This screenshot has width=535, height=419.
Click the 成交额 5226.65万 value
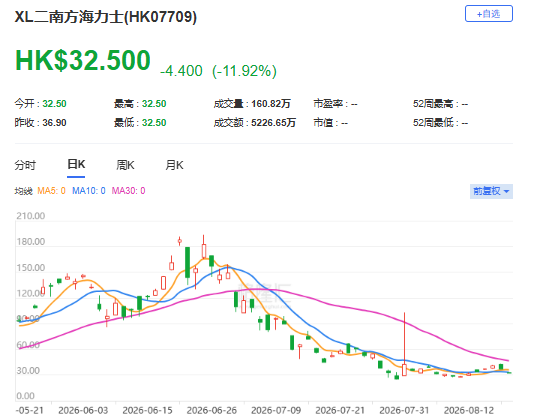tap(273, 122)
